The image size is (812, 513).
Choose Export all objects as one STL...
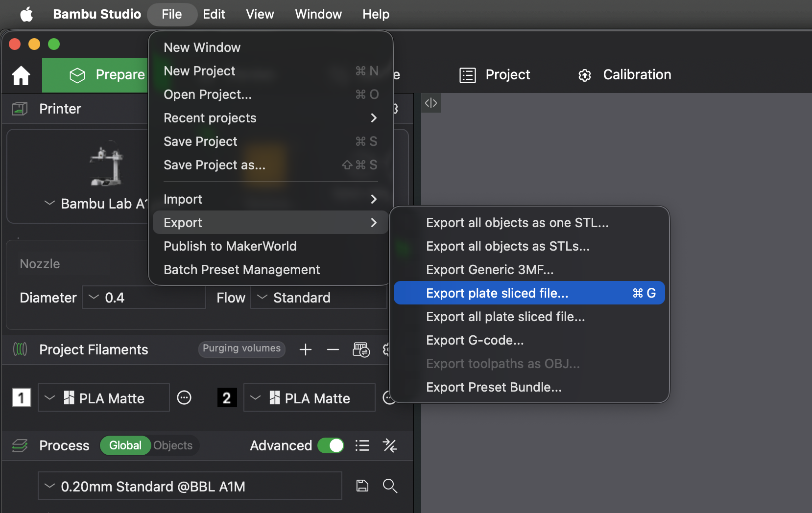(x=529, y=223)
